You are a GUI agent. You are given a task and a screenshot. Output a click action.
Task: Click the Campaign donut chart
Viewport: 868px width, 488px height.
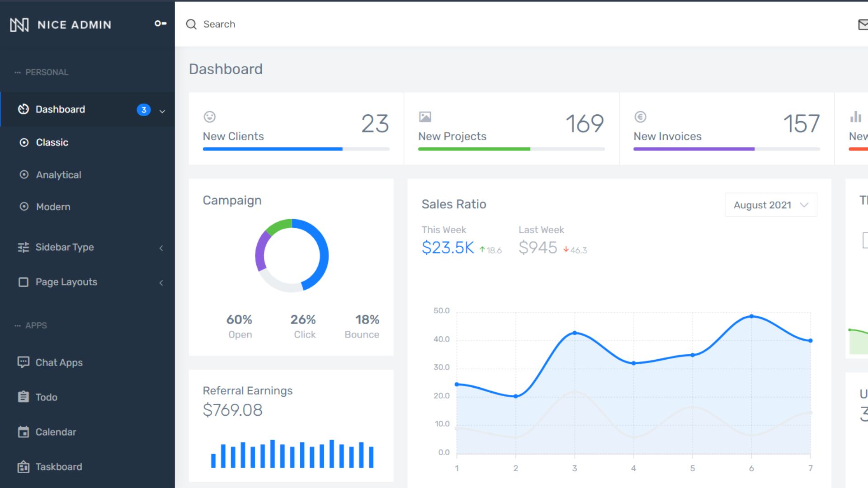292,256
